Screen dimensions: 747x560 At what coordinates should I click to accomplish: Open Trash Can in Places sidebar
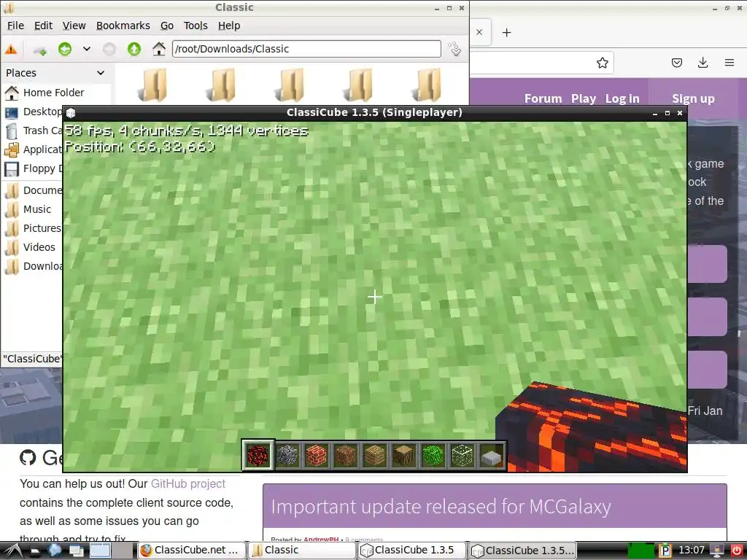[x=32, y=131]
